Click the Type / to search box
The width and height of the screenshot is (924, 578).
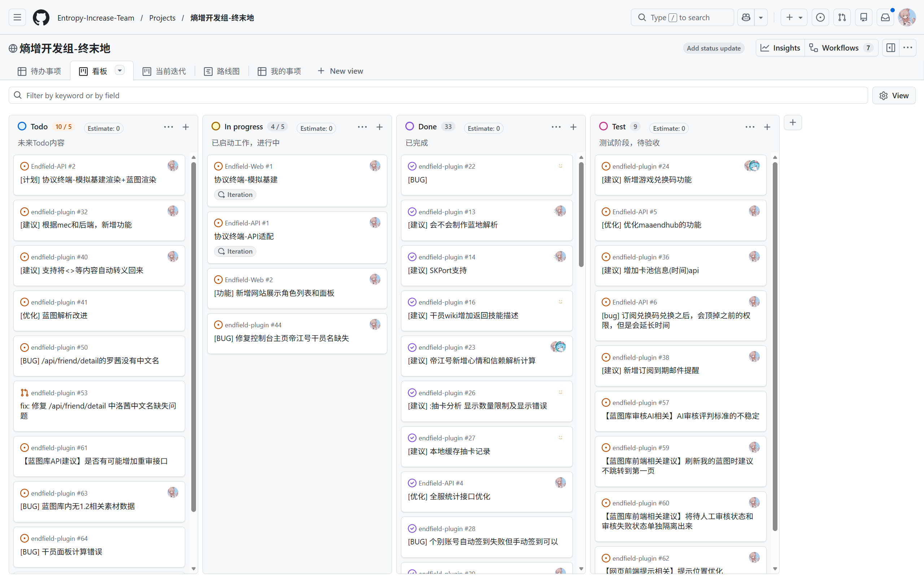tap(682, 18)
